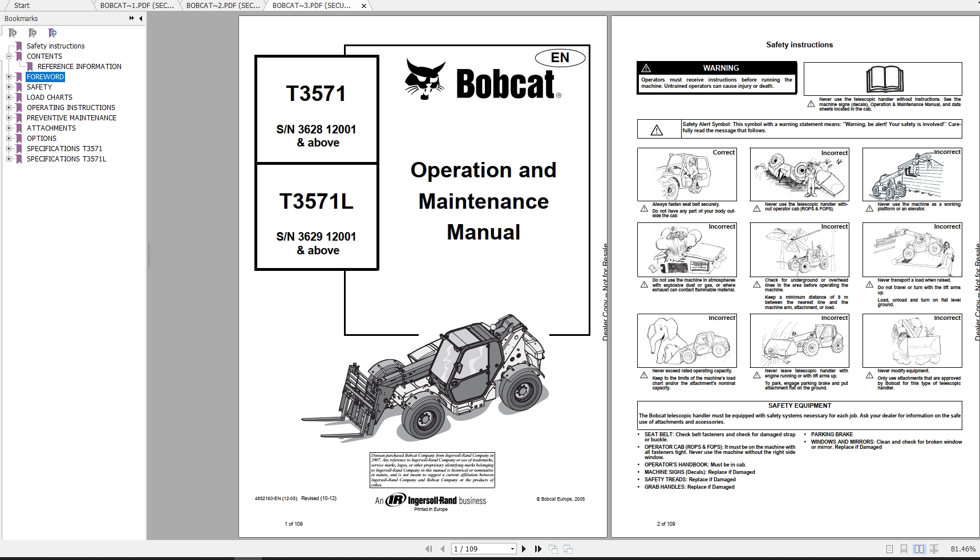Viewport: 980px width, 560px height.
Task: Click the New bookmark icon
Action: point(33,33)
